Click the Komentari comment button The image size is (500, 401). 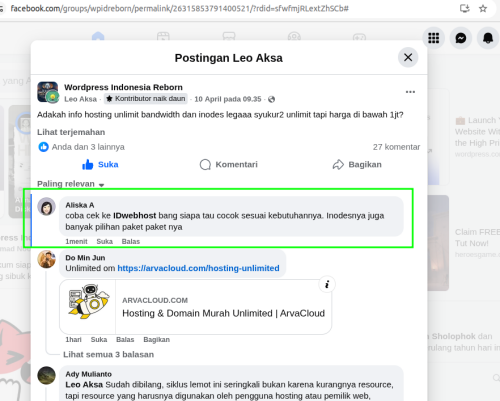click(x=229, y=164)
